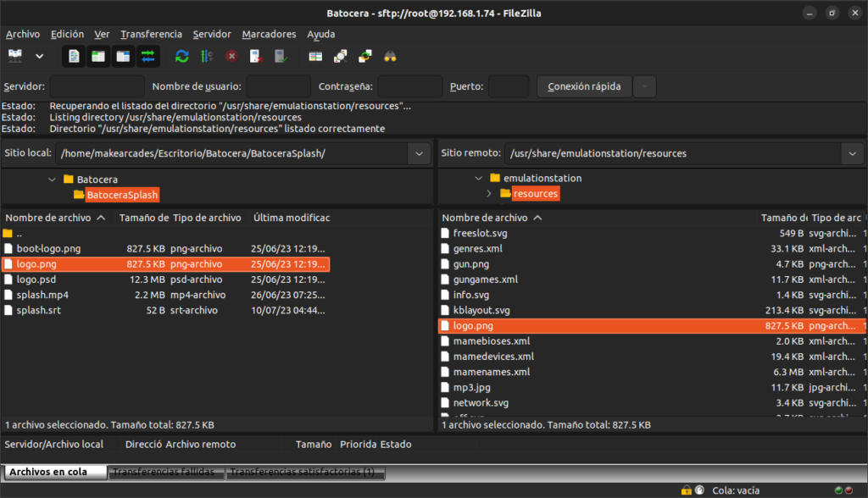This screenshot has height=498, width=868.
Task: Expand the Sitio remoto path dropdown
Action: point(853,153)
